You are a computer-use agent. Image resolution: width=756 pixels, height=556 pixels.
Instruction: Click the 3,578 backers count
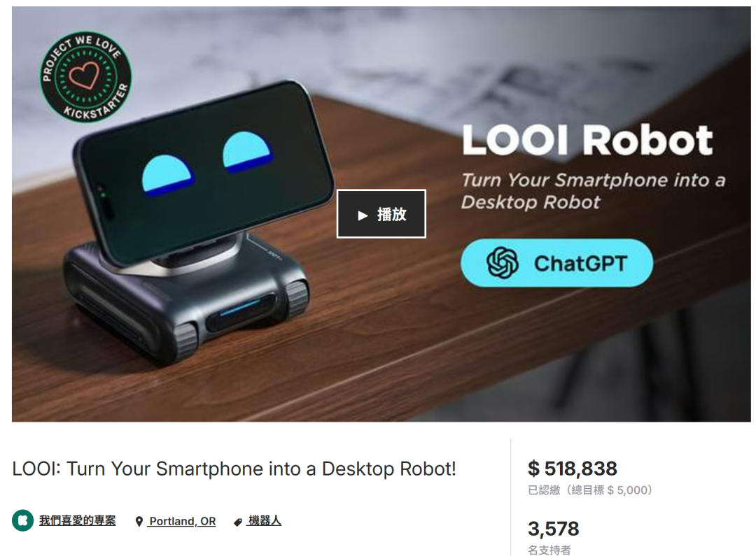[554, 529]
